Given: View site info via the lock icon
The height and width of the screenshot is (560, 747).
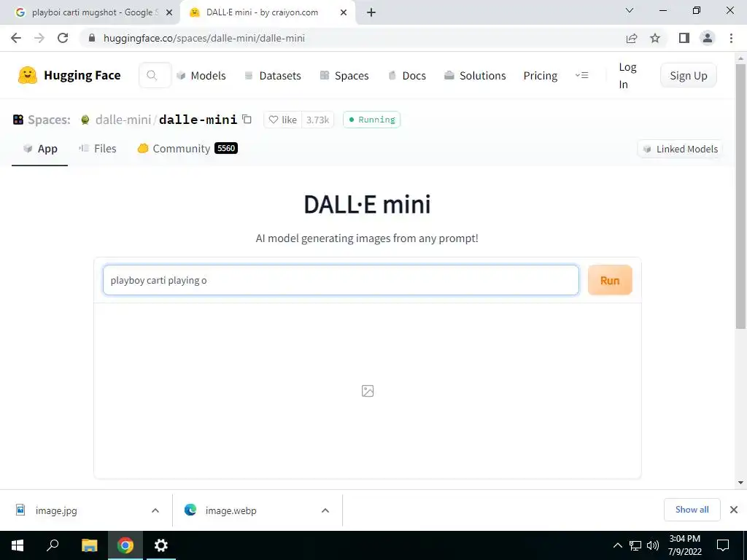Looking at the screenshot, I should click(93, 38).
